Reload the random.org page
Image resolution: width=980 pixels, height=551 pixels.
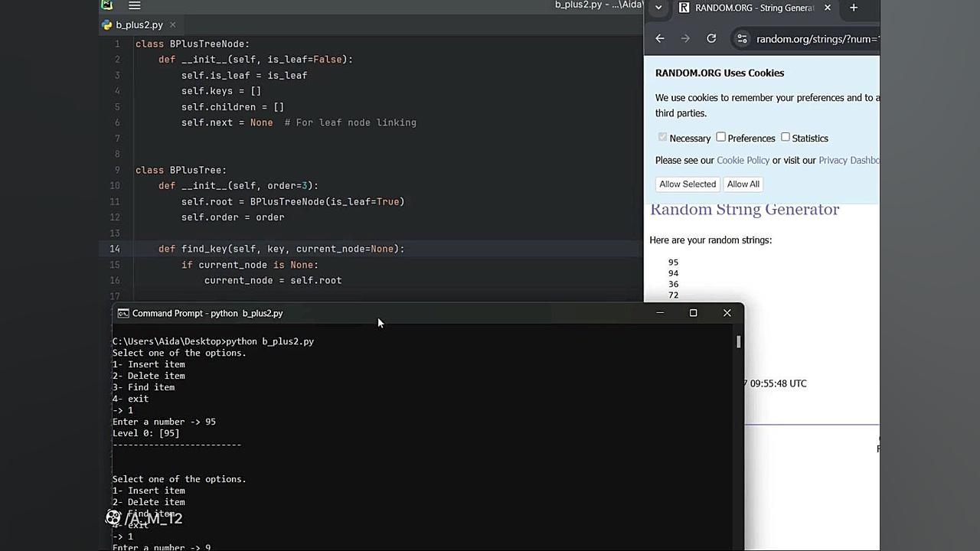(711, 38)
